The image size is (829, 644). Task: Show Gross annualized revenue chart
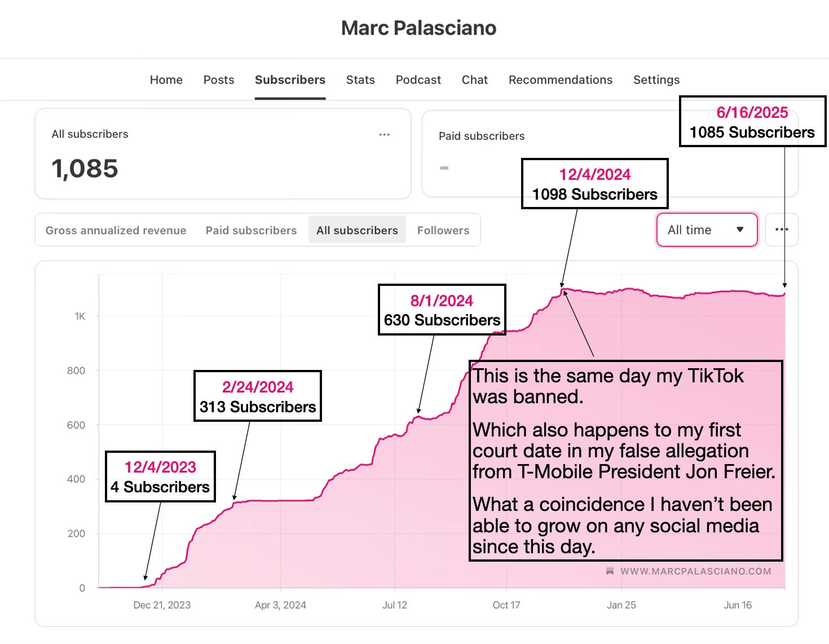(116, 230)
